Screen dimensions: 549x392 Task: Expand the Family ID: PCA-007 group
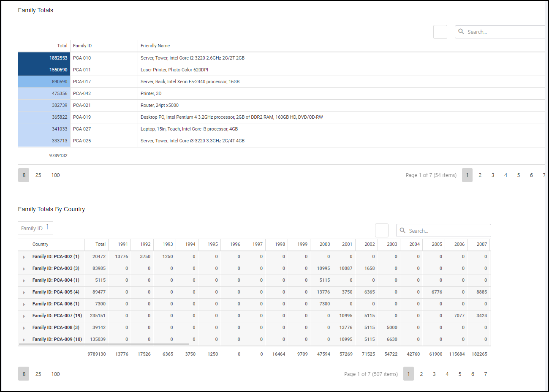pyautogui.click(x=24, y=316)
